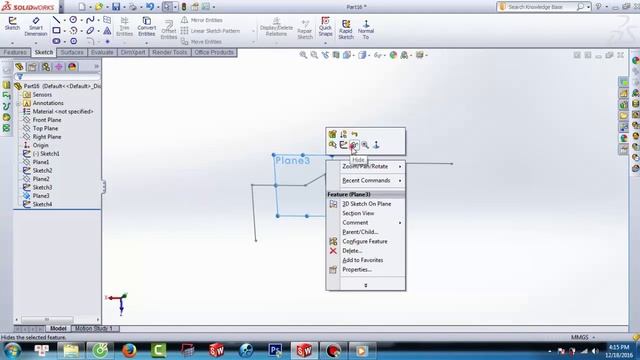
Task: Select Sketch4 in feature tree
Action: pos(42,204)
